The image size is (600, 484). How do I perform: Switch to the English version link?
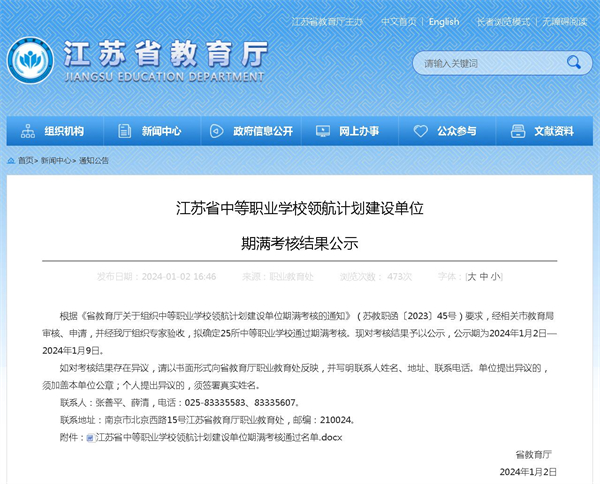pos(443,21)
